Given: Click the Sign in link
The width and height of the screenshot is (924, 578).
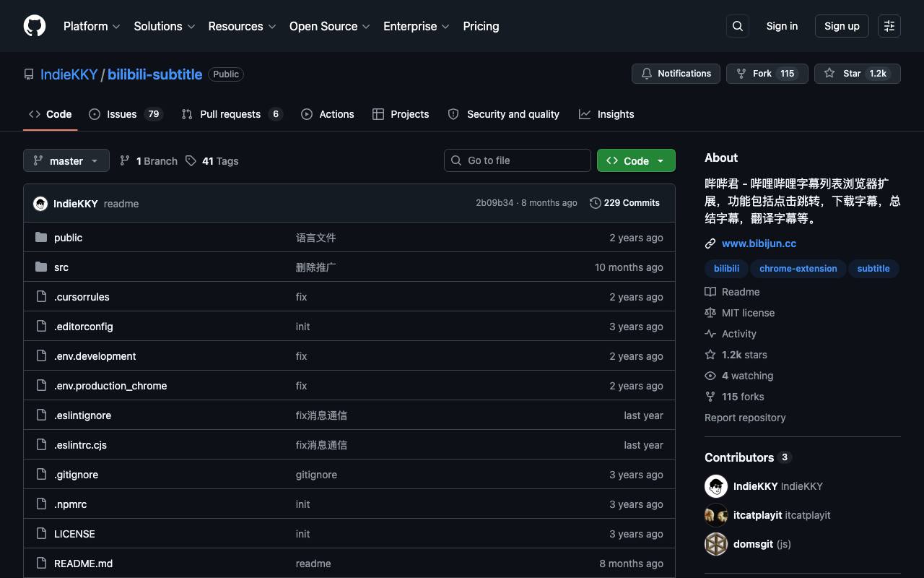Looking at the screenshot, I should (782, 26).
